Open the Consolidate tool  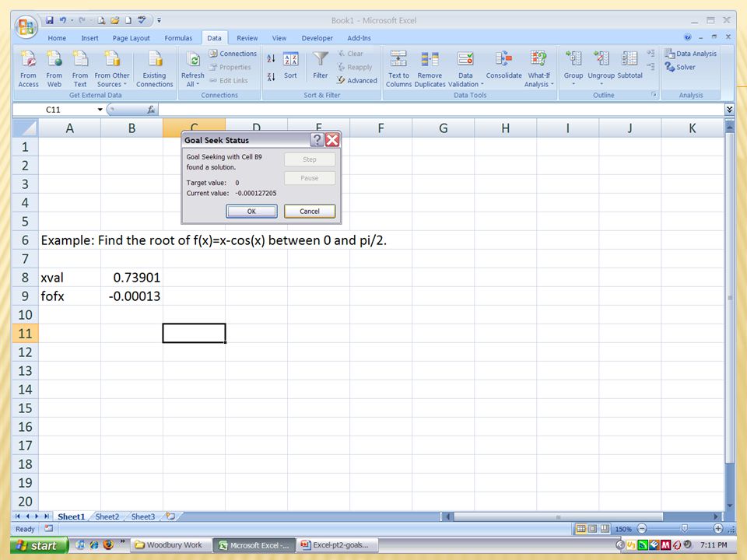[x=503, y=65]
